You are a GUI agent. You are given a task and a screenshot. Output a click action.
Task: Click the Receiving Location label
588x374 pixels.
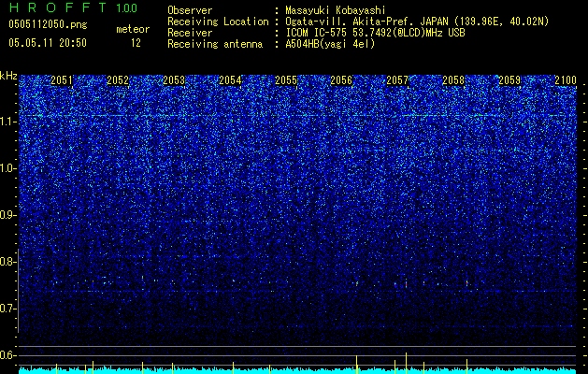click(x=218, y=22)
